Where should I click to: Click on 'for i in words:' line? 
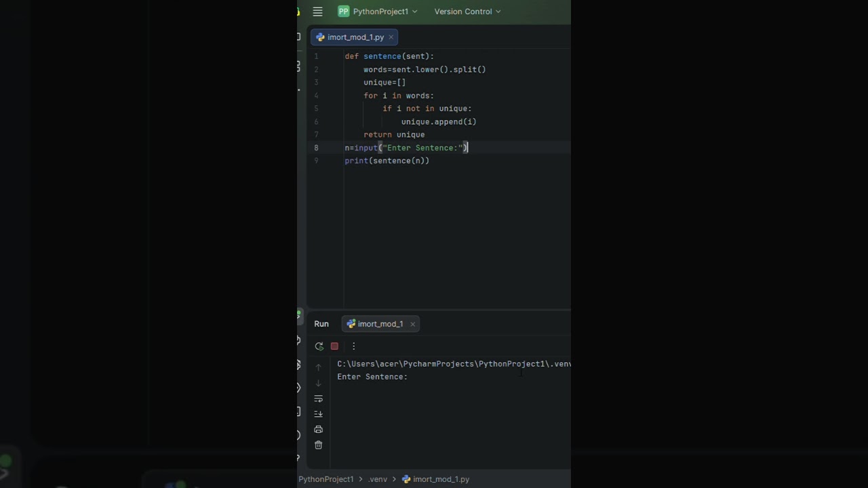tap(399, 96)
